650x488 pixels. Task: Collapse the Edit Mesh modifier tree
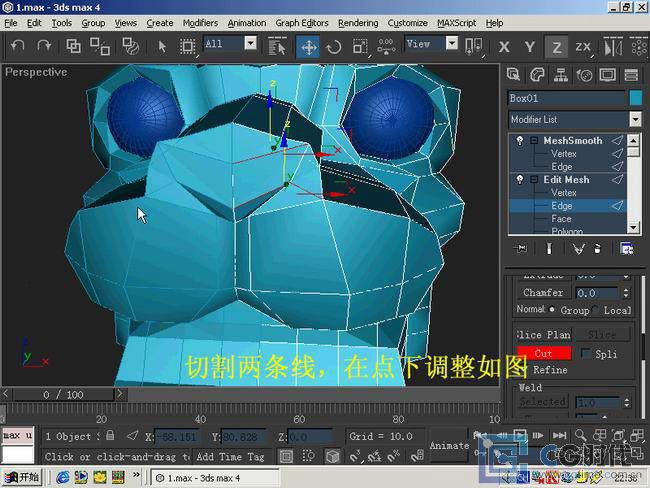(x=534, y=180)
